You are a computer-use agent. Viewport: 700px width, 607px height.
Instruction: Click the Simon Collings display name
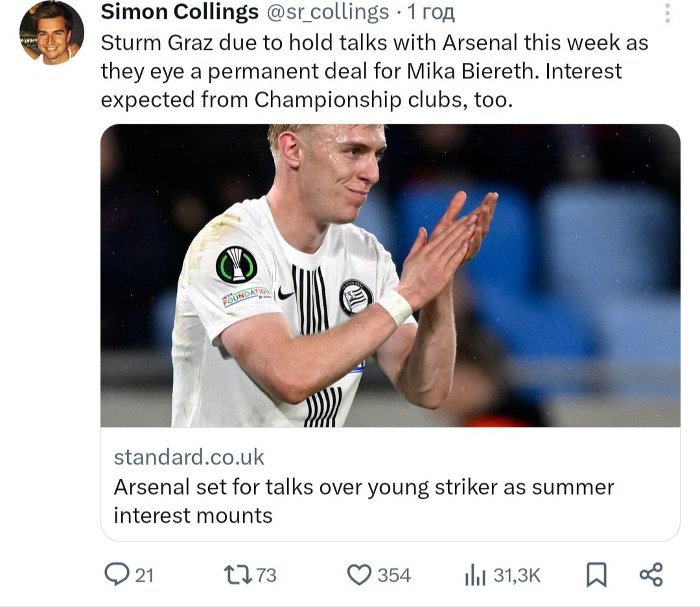coord(180,12)
